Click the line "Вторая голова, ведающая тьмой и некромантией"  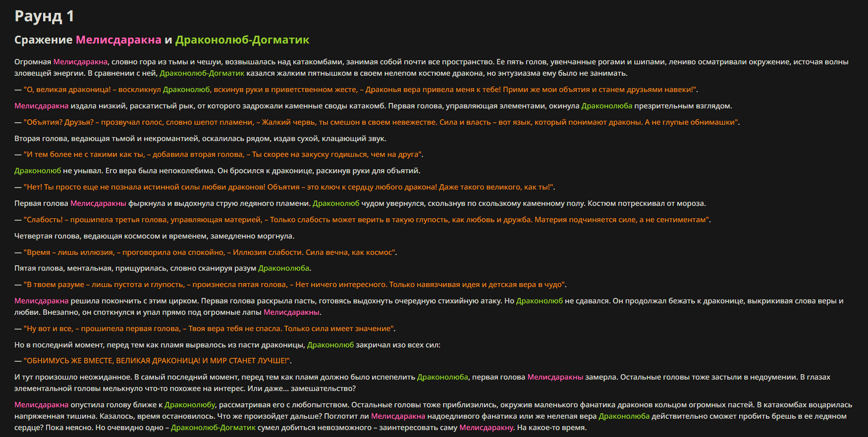[108, 139]
